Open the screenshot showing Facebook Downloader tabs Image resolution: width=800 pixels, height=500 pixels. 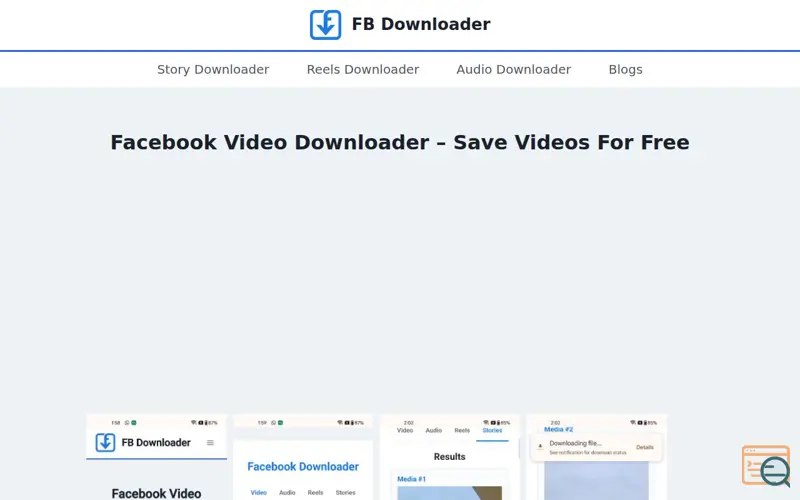(303, 457)
